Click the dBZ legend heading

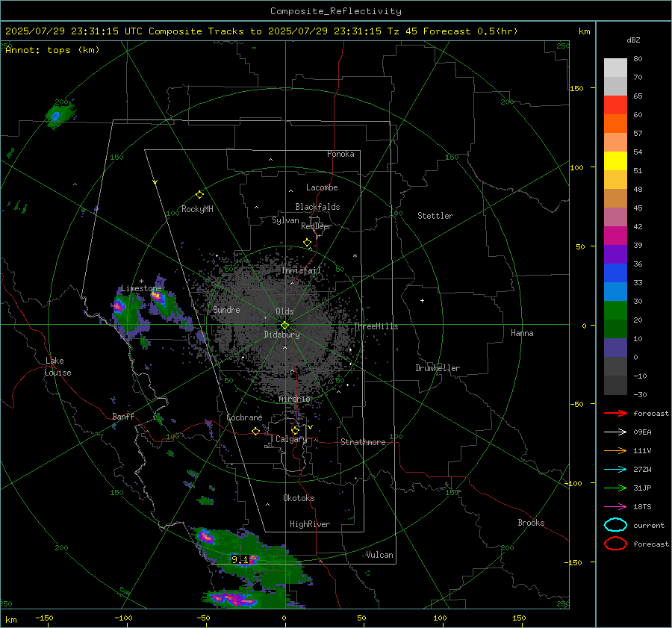633,40
